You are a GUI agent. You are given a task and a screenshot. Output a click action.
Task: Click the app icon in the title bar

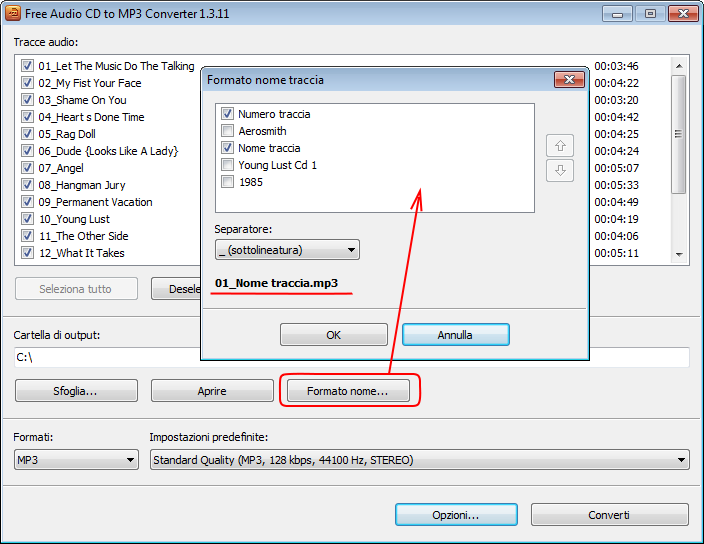pyautogui.click(x=13, y=13)
